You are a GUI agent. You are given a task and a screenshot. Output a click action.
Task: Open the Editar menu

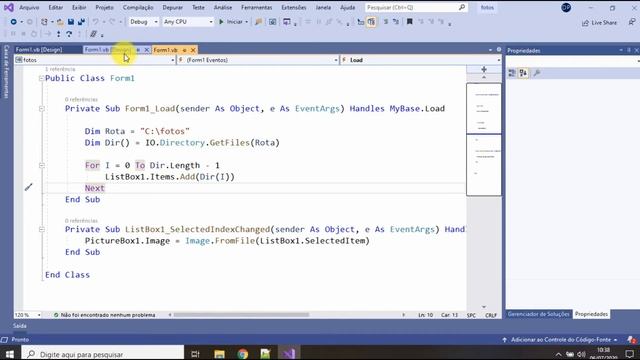[55, 7]
